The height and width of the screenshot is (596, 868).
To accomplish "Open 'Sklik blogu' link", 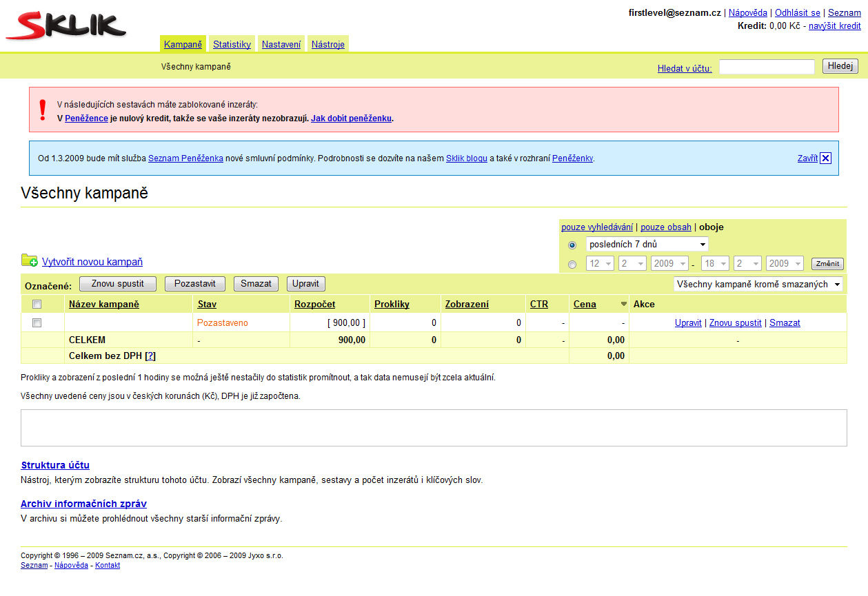I will point(467,158).
